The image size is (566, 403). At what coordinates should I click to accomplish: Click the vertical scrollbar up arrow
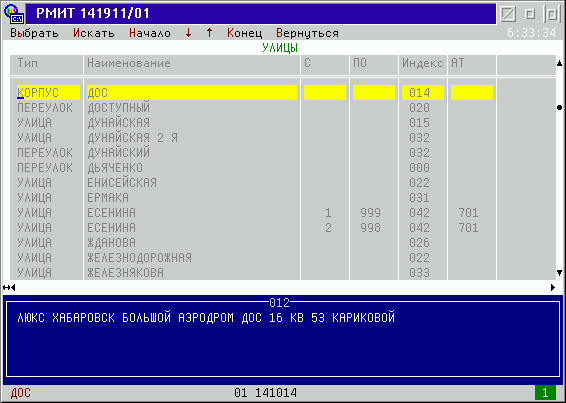pyautogui.click(x=560, y=63)
